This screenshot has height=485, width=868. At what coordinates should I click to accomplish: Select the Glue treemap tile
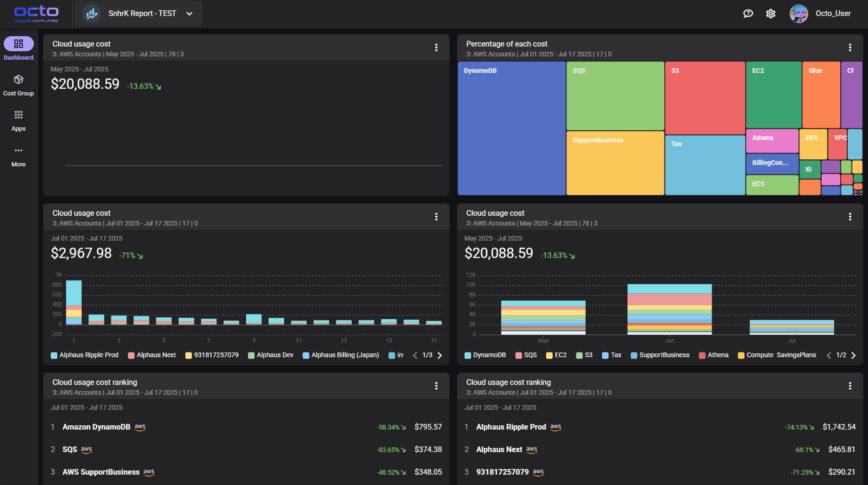coord(821,94)
